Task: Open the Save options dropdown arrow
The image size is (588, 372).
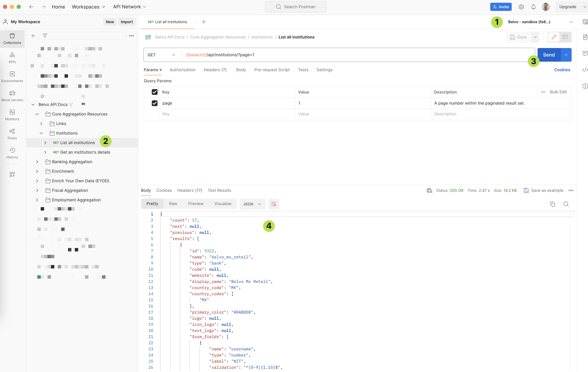Action: [x=535, y=37]
